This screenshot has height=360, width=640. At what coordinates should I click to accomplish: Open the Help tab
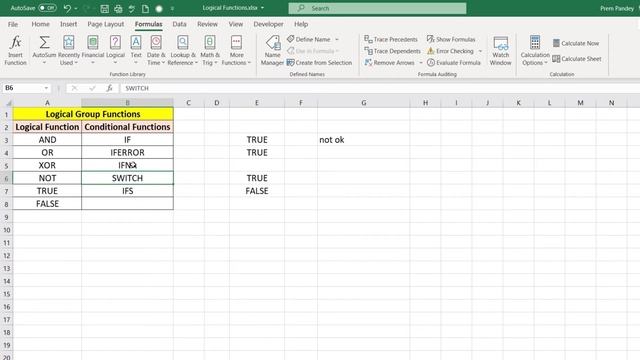tap(301, 24)
